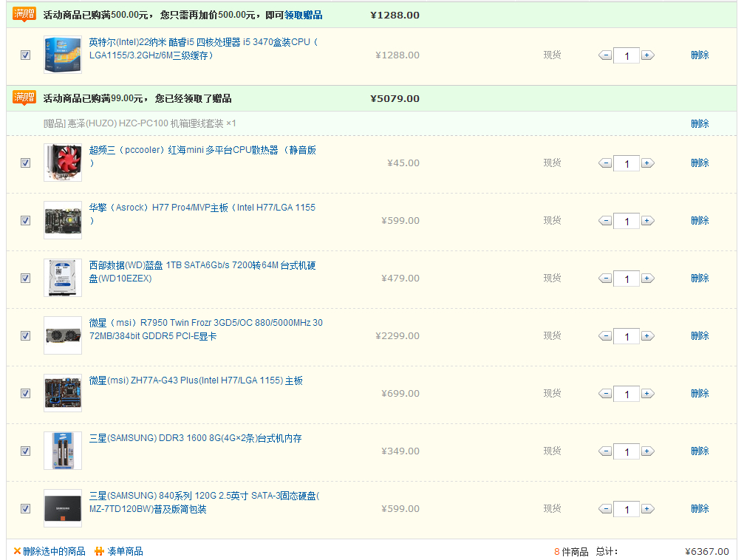
Task: Open the Intel i5 3470 CPU product thumbnail
Action: tap(63, 55)
